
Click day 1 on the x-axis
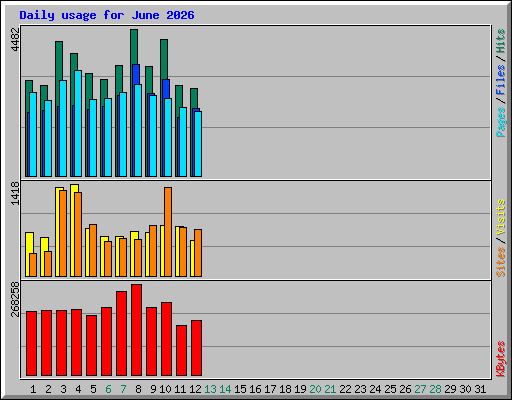[33, 389]
